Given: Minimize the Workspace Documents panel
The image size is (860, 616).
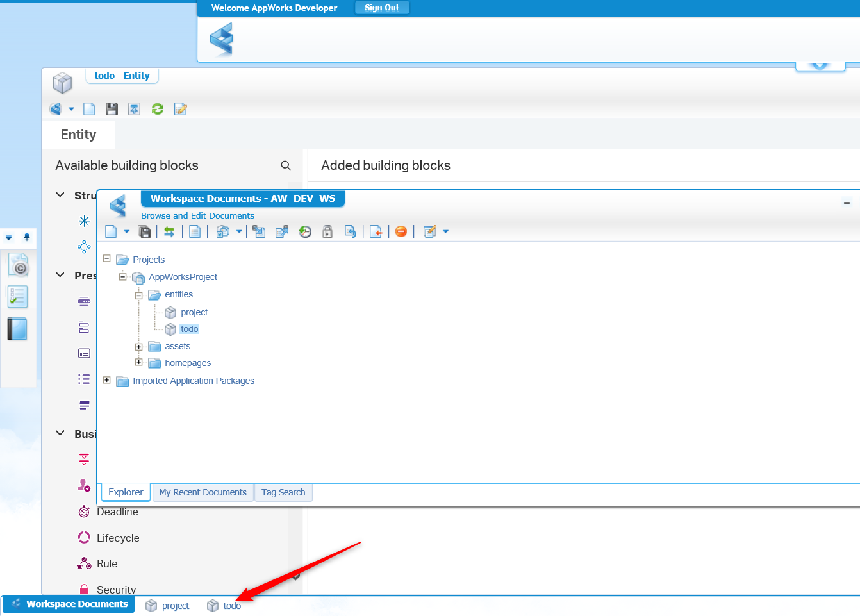Looking at the screenshot, I should point(847,203).
